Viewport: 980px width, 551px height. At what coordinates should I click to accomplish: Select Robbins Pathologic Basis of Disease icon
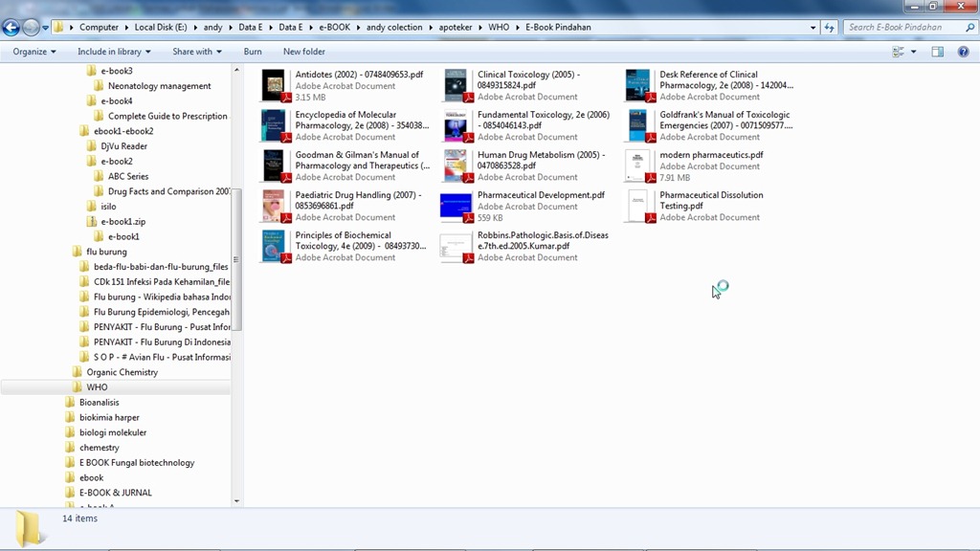point(457,248)
